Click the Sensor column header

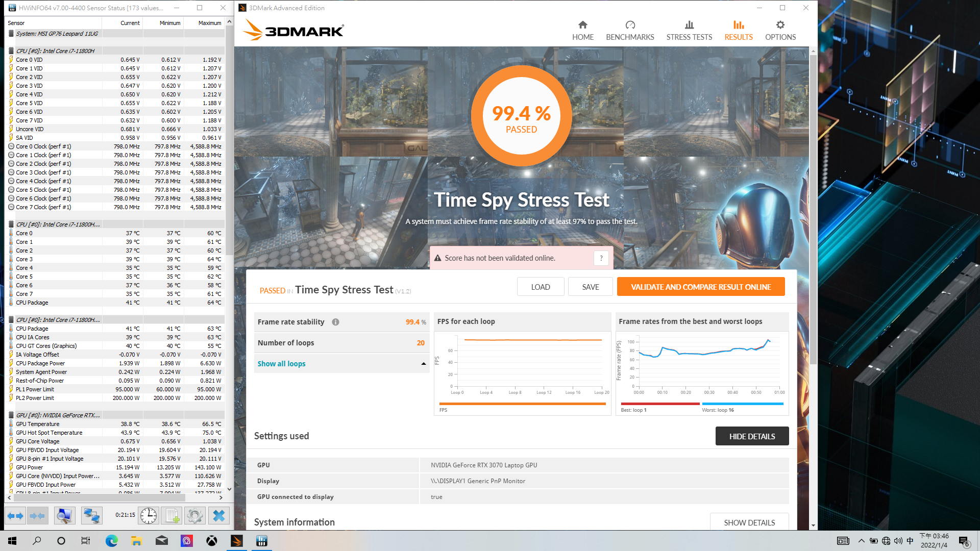coord(53,23)
